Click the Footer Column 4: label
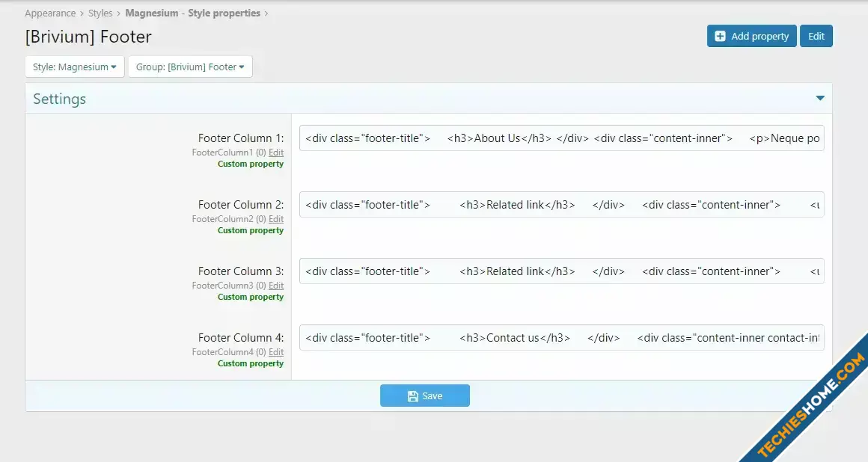 click(241, 337)
